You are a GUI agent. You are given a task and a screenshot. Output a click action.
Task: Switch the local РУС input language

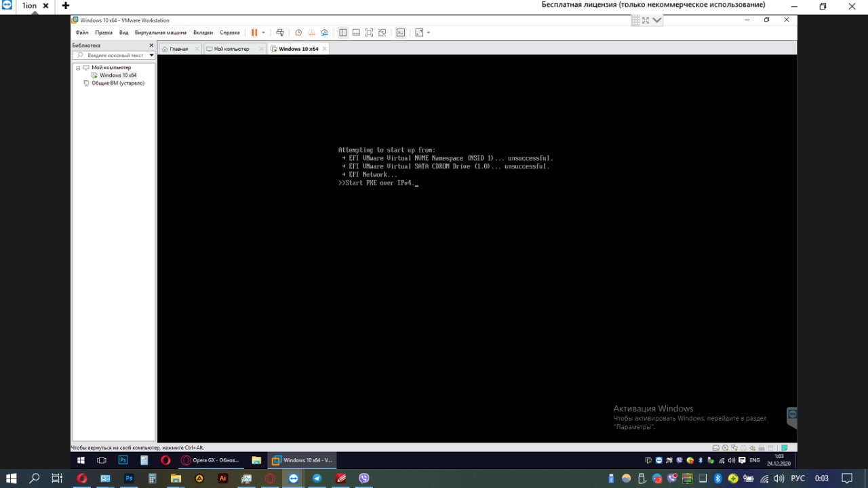[797, 478]
